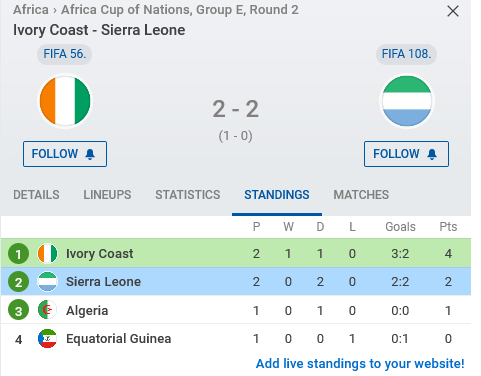The image size is (481, 376).
Task: Click Add live standings to your website link
Action: coord(360,364)
